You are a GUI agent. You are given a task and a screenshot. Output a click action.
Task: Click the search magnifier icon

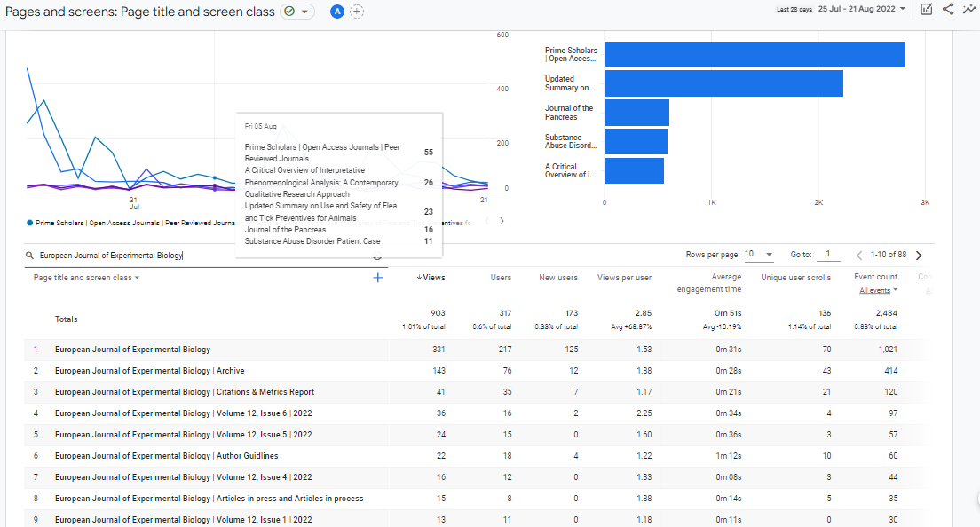click(x=31, y=256)
